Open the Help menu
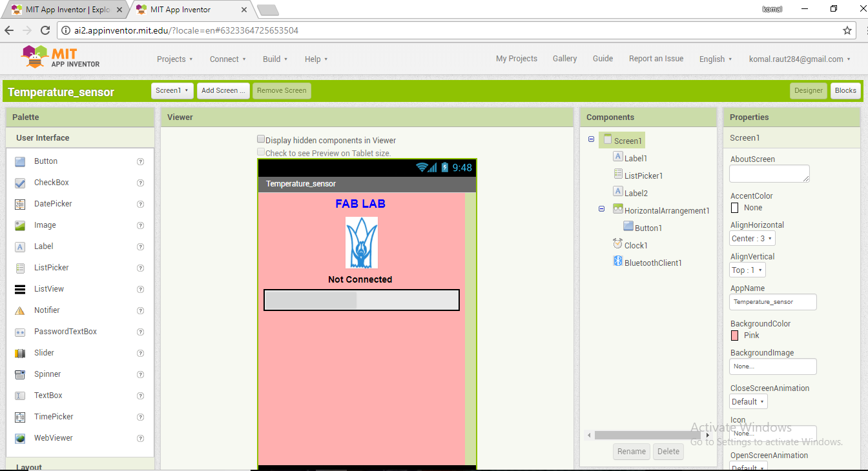This screenshot has width=868, height=471. click(x=316, y=59)
